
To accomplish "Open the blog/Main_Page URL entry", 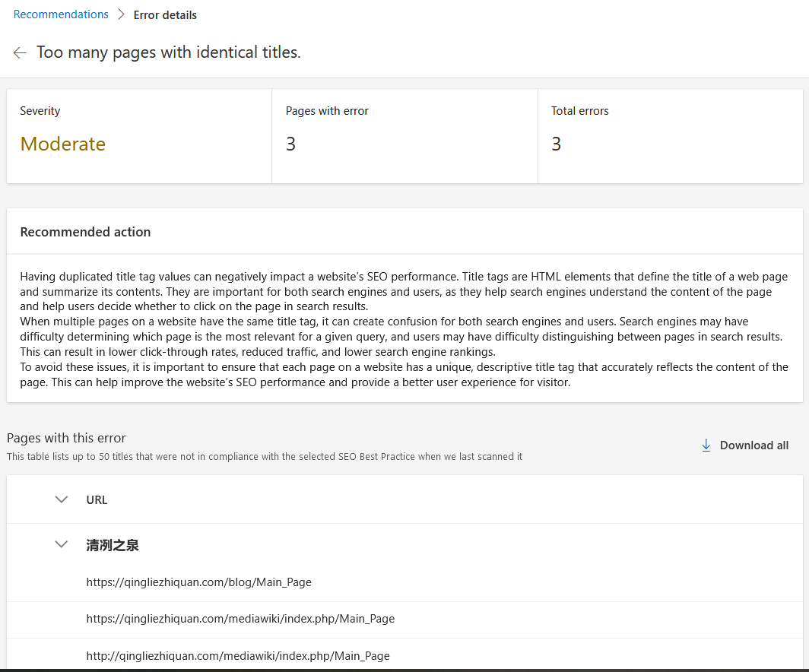I will pyautogui.click(x=198, y=582).
